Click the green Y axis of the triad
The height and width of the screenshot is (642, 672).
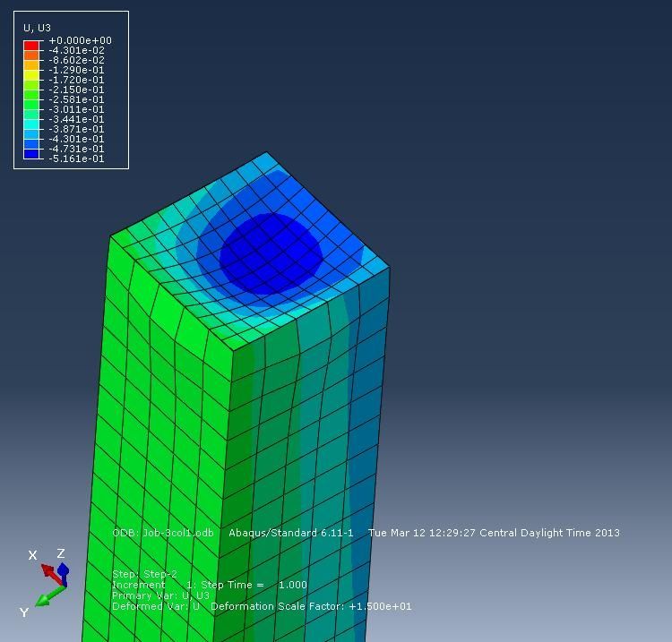point(48,596)
